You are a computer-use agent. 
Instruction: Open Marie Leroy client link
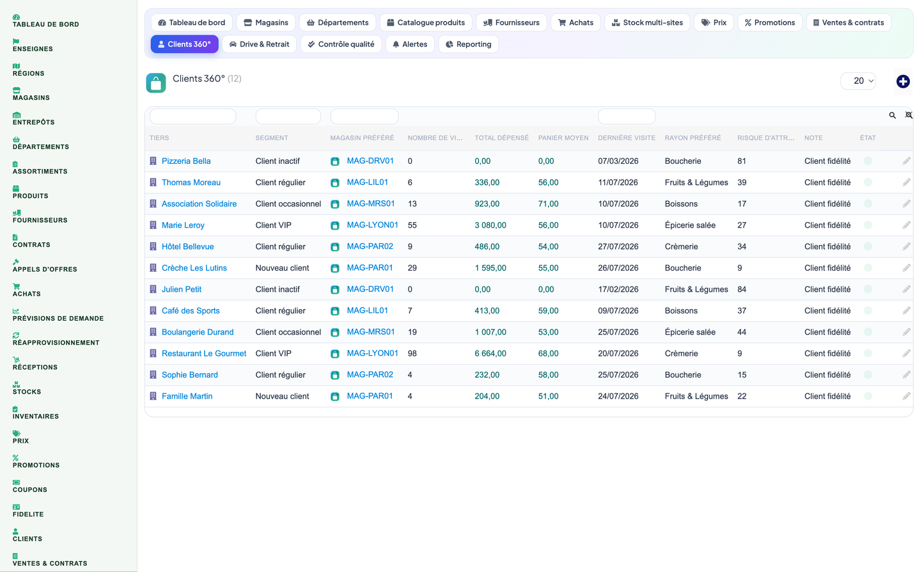[183, 225]
